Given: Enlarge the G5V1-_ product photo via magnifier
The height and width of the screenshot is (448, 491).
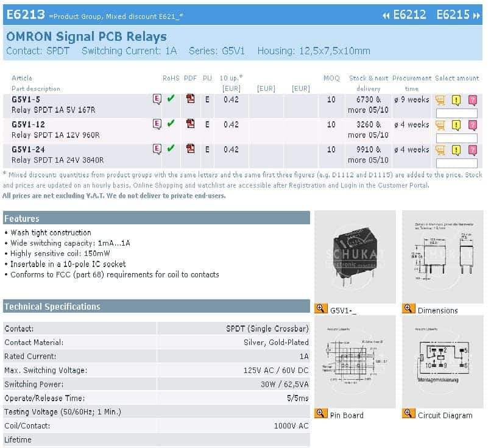Looking at the screenshot, I should pos(320,308).
